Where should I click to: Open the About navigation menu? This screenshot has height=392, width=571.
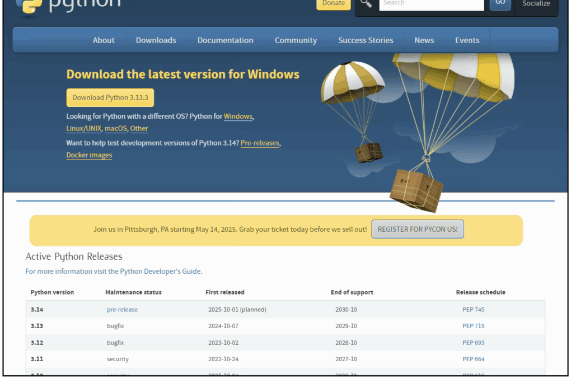pos(104,40)
